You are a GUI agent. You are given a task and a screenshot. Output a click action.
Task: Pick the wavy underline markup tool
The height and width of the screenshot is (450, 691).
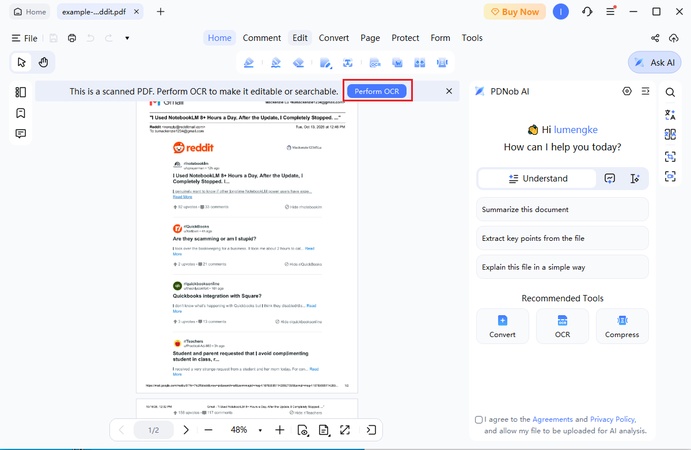(276, 63)
